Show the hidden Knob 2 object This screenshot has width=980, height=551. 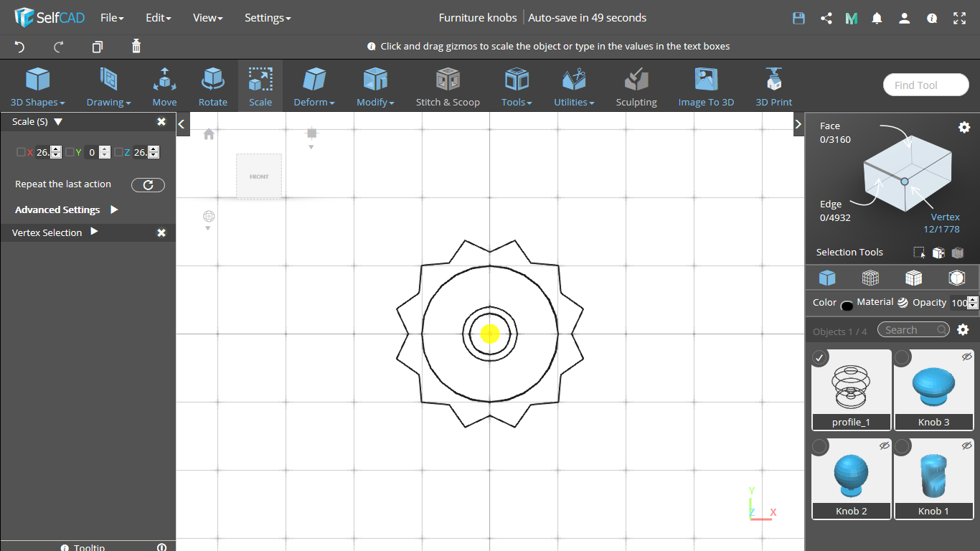(884, 446)
